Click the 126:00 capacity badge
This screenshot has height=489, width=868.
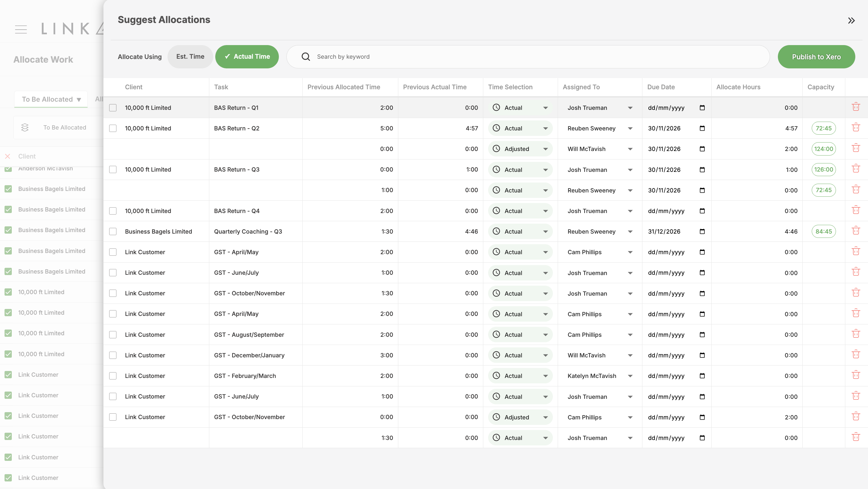pyautogui.click(x=824, y=169)
